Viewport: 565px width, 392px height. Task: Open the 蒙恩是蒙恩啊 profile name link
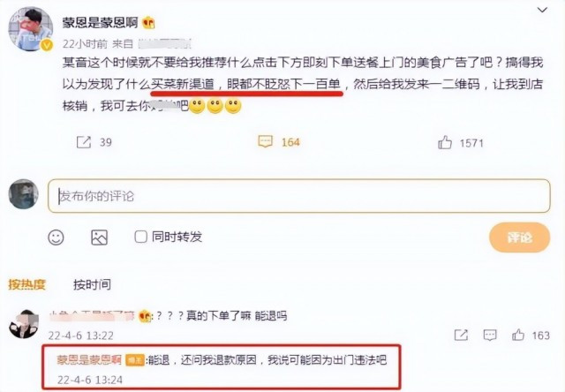click(x=100, y=22)
